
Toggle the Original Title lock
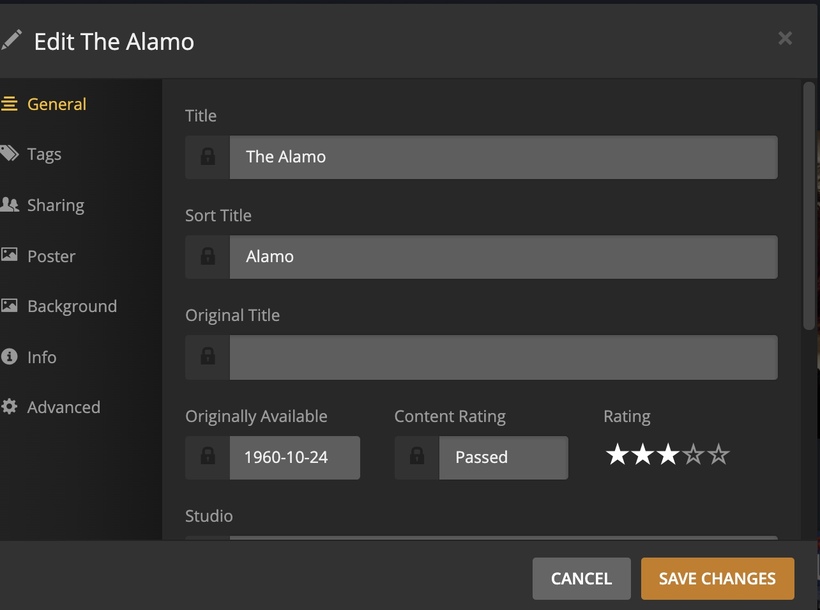click(208, 357)
